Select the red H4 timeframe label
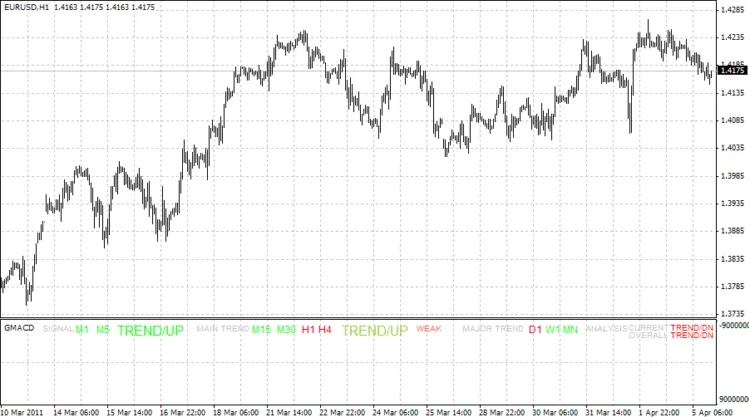The image size is (749, 417). click(x=325, y=329)
